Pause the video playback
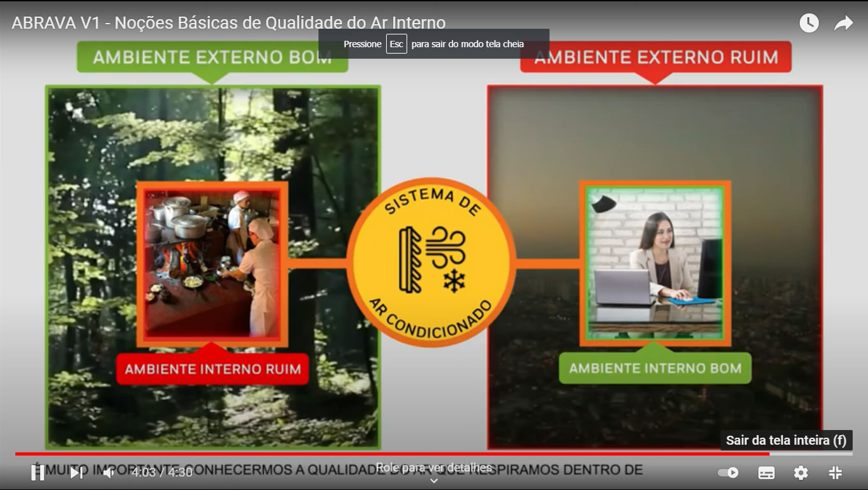This screenshot has height=490, width=868. point(38,473)
